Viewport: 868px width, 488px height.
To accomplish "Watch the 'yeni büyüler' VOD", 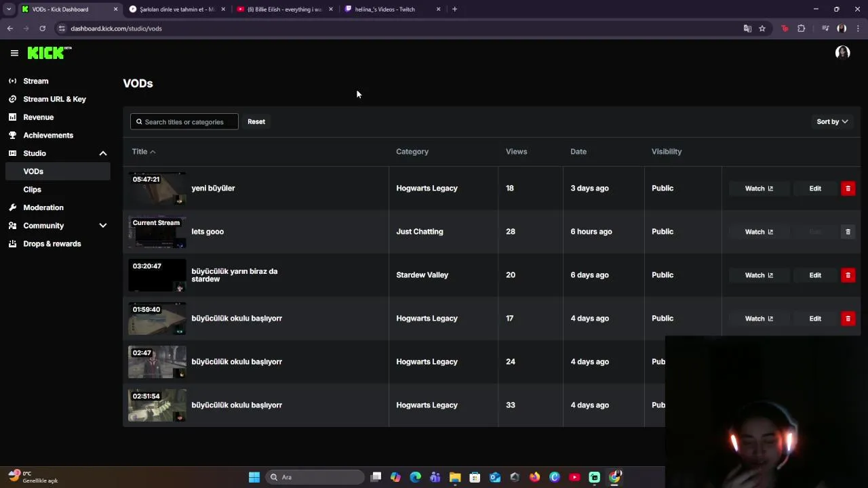I will coord(759,188).
